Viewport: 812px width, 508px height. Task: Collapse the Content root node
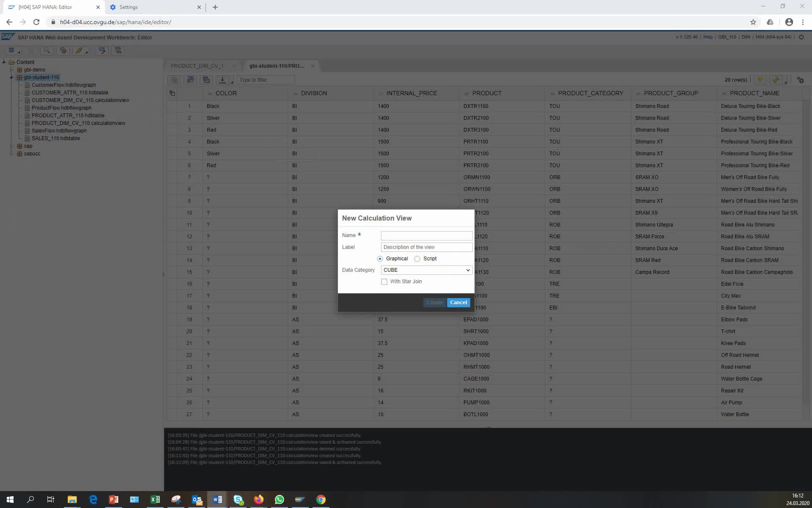pyautogui.click(x=4, y=62)
